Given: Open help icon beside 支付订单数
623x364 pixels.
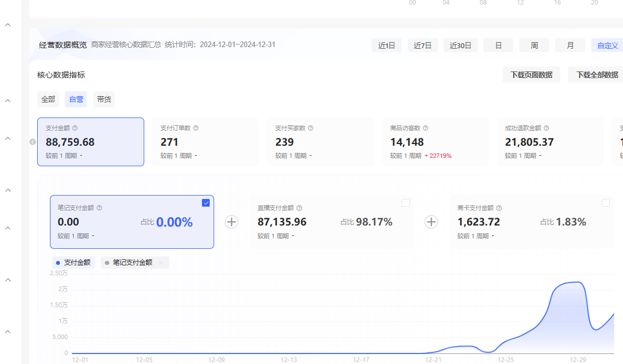Looking at the screenshot, I should coord(196,128).
